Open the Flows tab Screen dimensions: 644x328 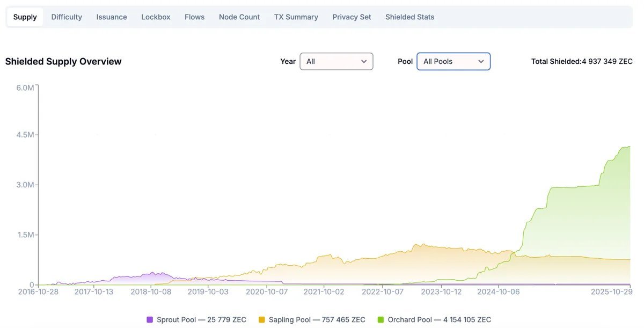tap(194, 17)
